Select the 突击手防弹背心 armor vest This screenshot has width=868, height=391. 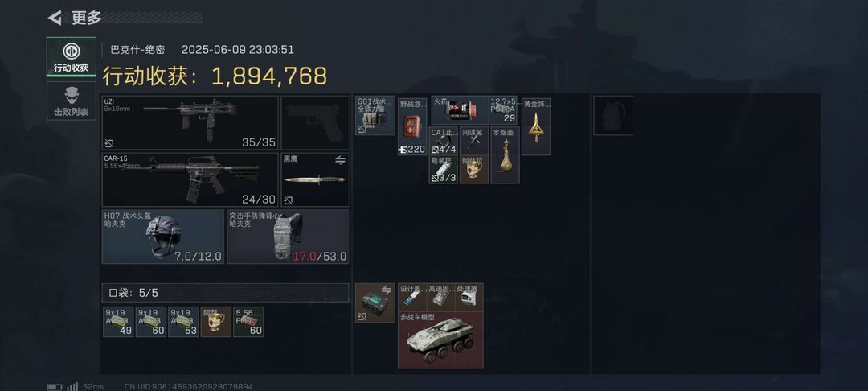click(288, 236)
